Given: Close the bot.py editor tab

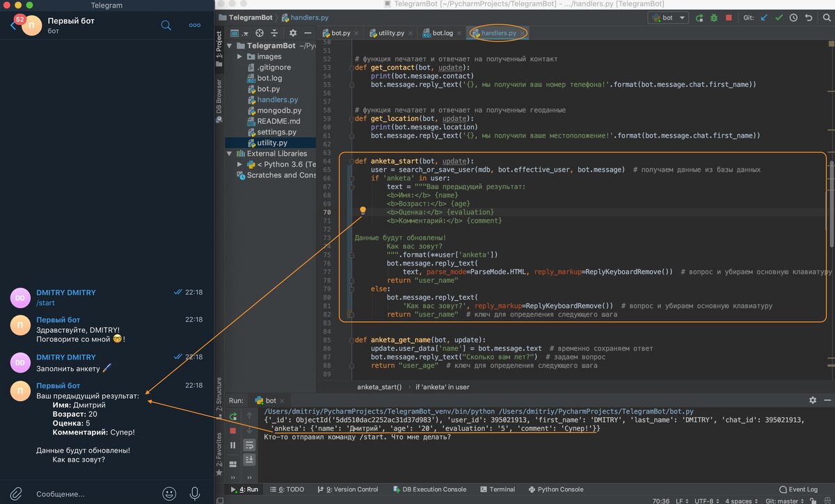Looking at the screenshot, I should pos(356,33).
